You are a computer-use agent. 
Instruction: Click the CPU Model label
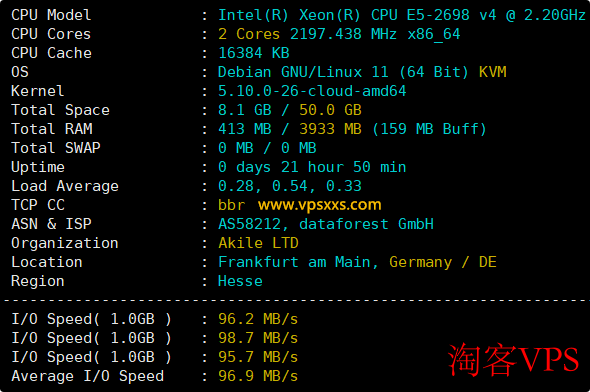click(51, 15)
